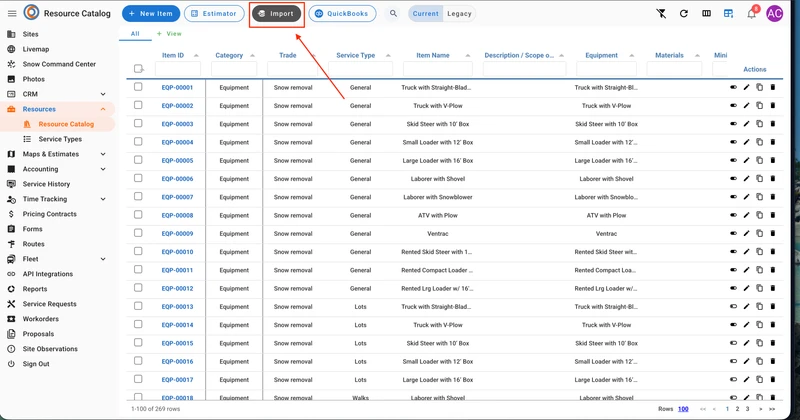Check the checkbox for row EQP-00011
The height and width of the screenshot is (420, 800).
point(138,269)
